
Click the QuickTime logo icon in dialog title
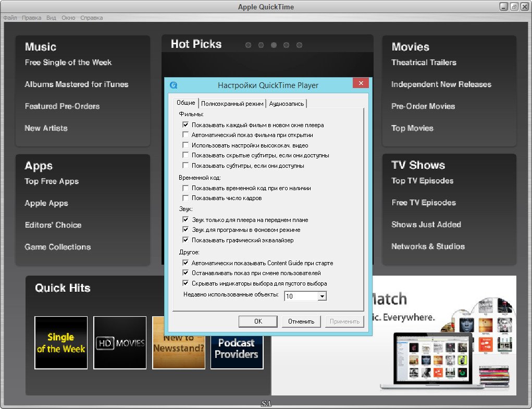click(174, 85)
